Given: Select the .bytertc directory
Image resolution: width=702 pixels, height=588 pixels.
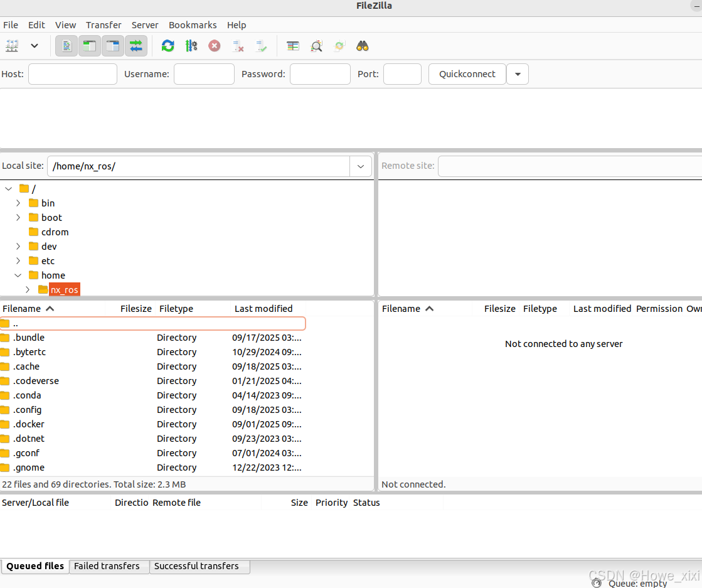Looking at the screenshot, I should [152, 352].
